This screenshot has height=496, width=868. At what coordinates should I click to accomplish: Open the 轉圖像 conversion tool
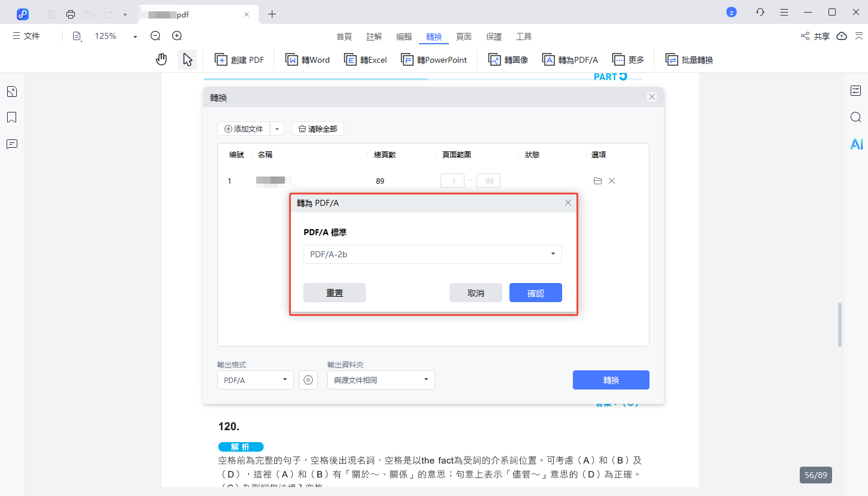point(507,59)
